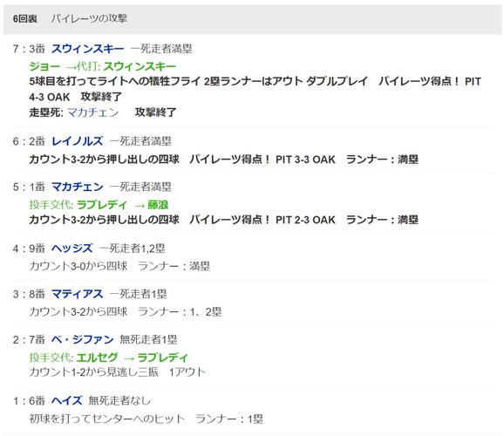
Task: Open ヘイズ player link
Action: (x=67, y=400)
